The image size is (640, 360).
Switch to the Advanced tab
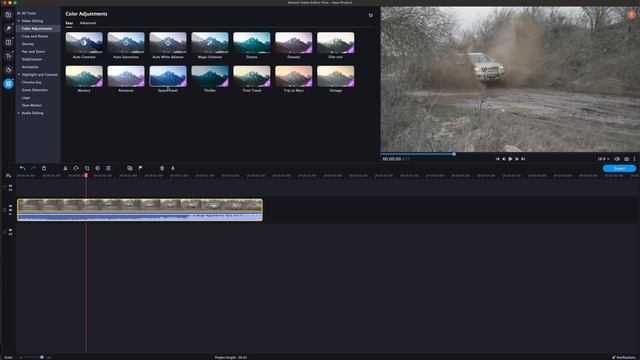88,23
